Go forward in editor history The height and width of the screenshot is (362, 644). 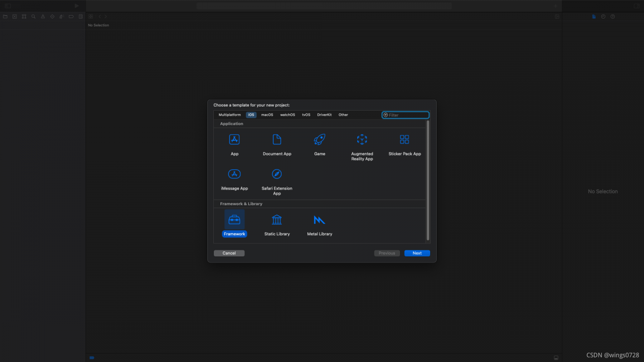(106, 17)
